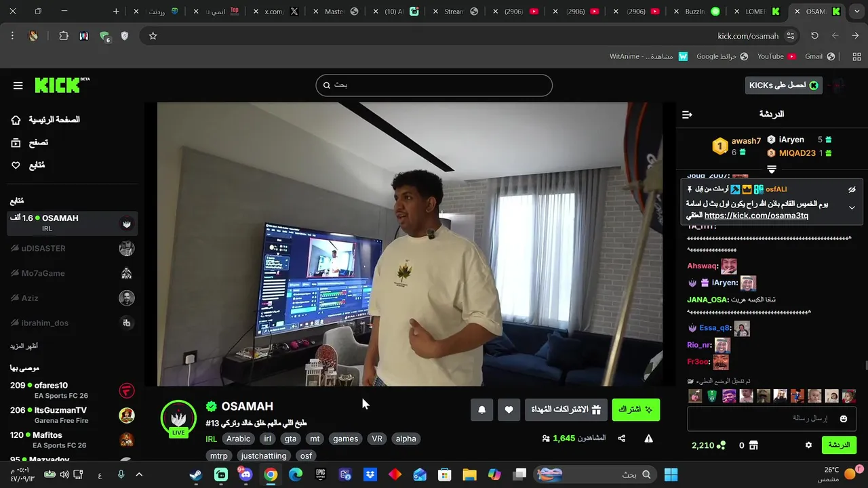Open Mafitos recommended channel

click(73, 440)
